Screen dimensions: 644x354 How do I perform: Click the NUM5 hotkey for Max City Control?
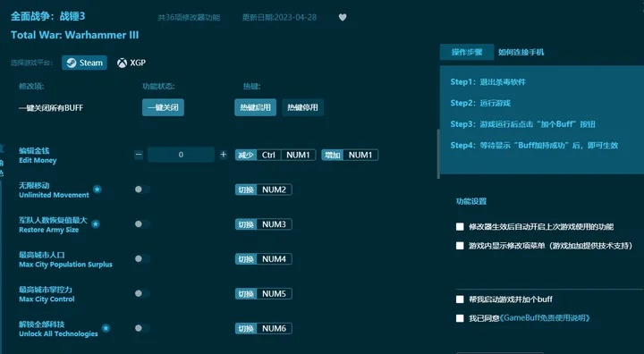pos(263,293)
